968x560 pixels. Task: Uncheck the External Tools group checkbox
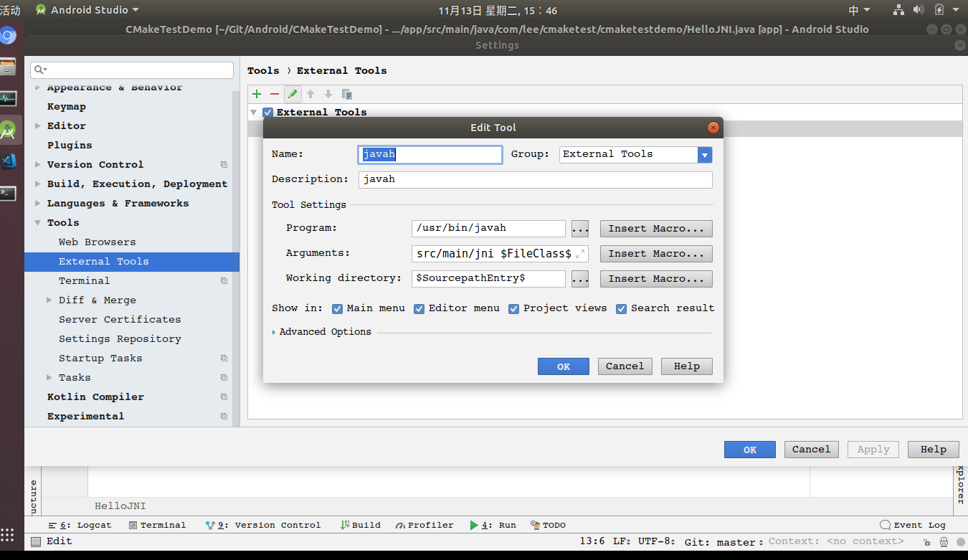267,112
